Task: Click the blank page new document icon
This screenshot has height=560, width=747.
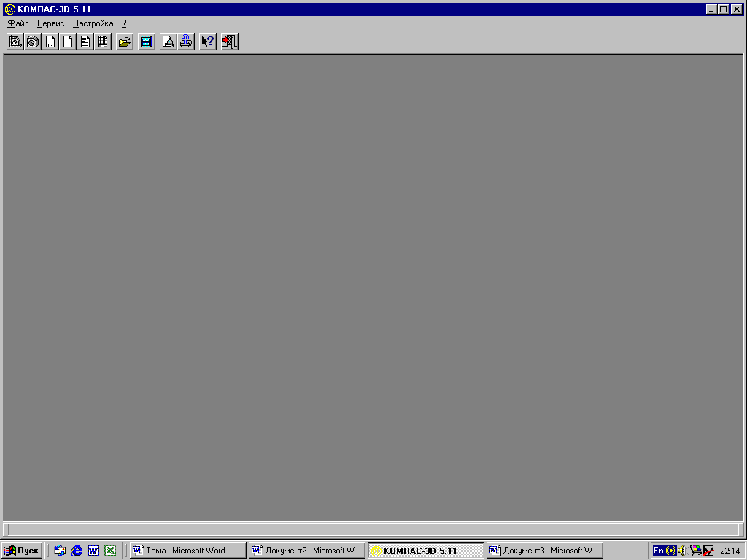Action: [68, 42]
